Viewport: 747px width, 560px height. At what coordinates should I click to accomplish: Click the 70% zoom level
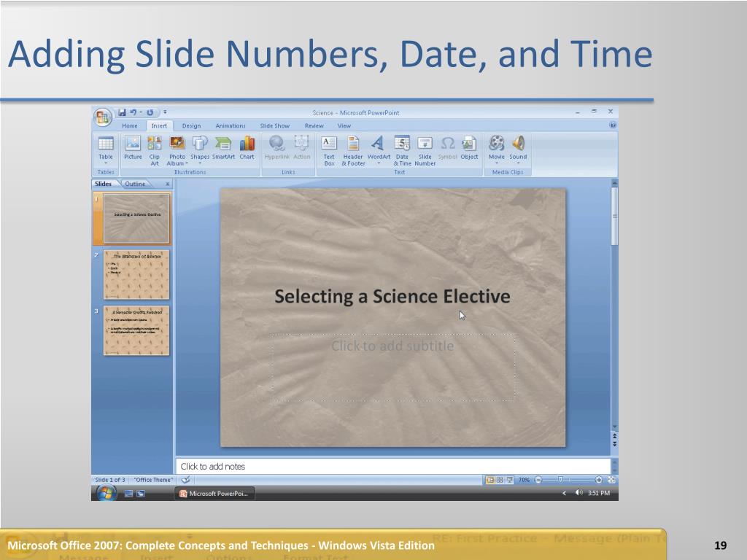coord(524,480)
